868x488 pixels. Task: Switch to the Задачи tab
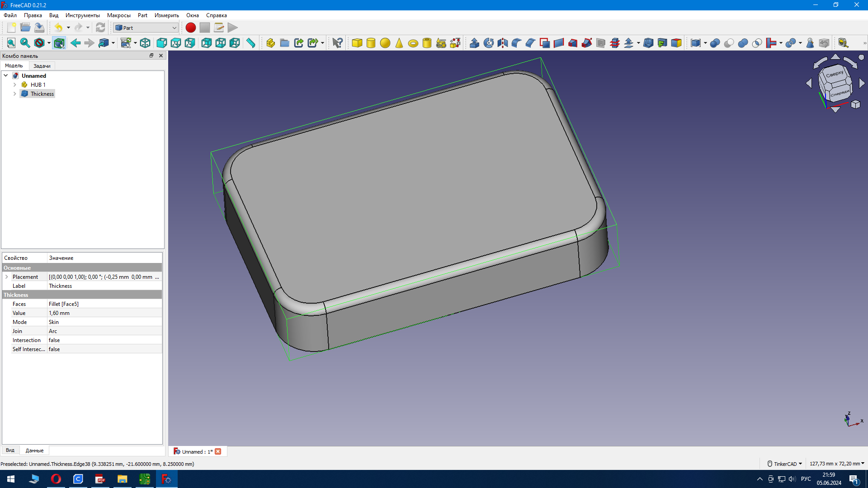pos(42,66)
